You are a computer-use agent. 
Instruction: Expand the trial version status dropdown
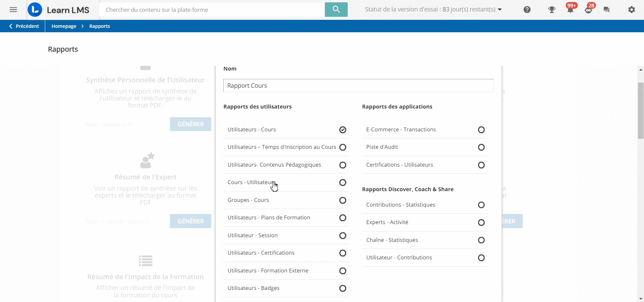click(500, 10)
